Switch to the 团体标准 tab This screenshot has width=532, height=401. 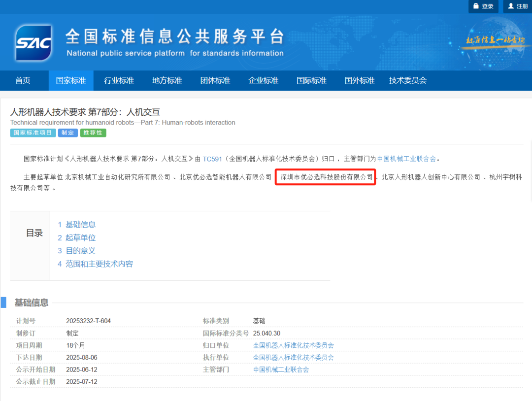[x=215, y=80]
